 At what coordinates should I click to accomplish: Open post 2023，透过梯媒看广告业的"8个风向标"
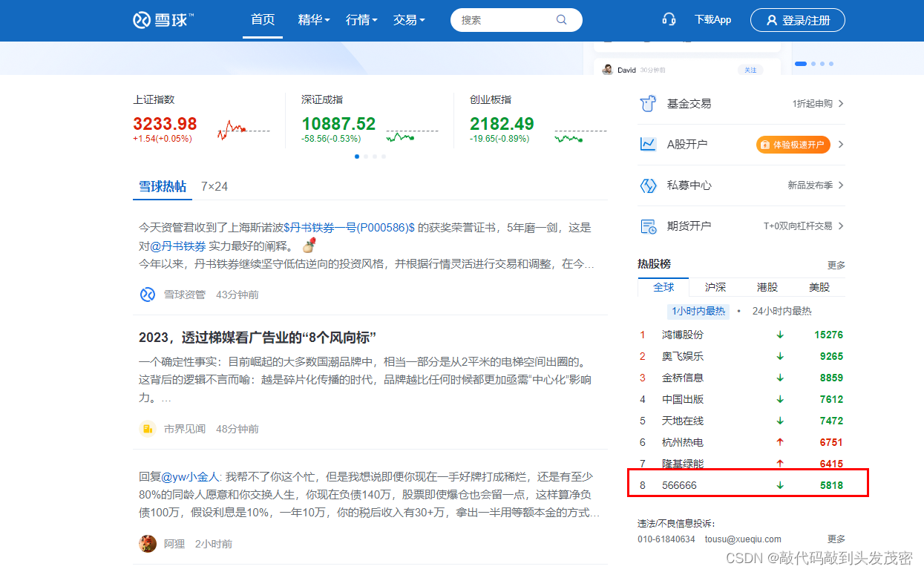258,338
